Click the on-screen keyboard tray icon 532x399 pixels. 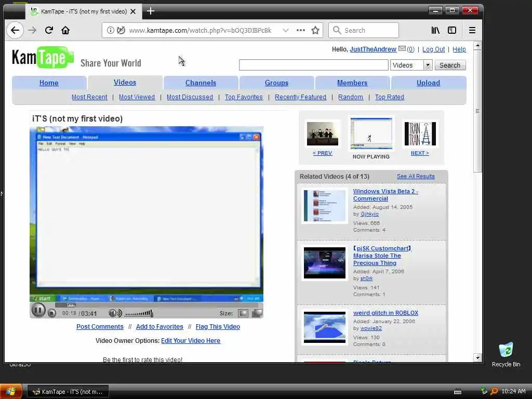click(458, 392)
